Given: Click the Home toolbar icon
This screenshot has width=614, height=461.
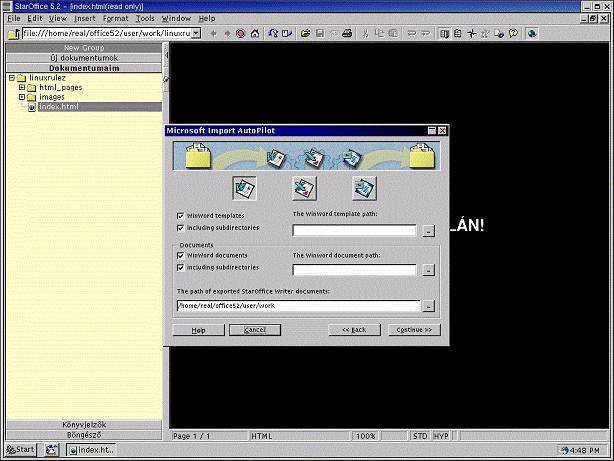Looking at the screenshot, I should pyautogui.click(x=256, y=33).
